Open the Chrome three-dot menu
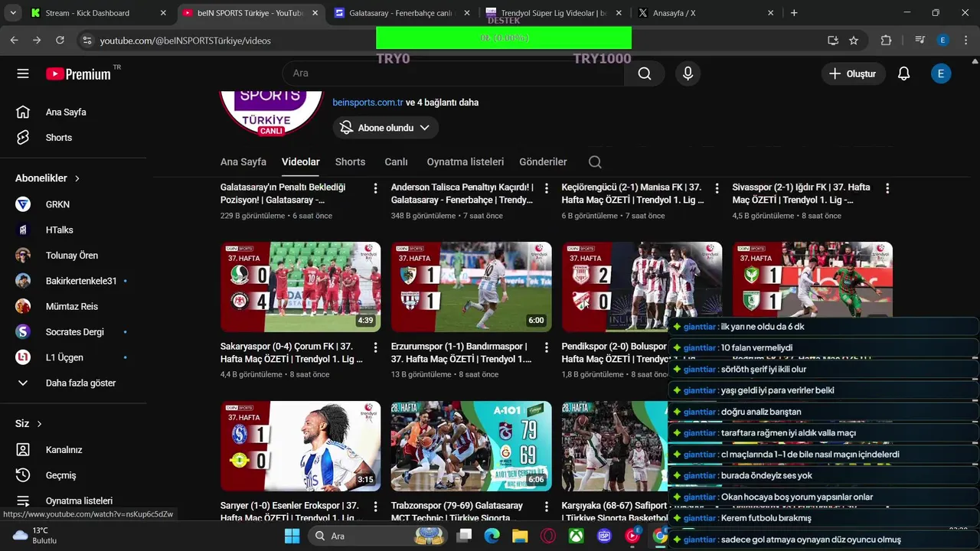 tap(965, 41)
